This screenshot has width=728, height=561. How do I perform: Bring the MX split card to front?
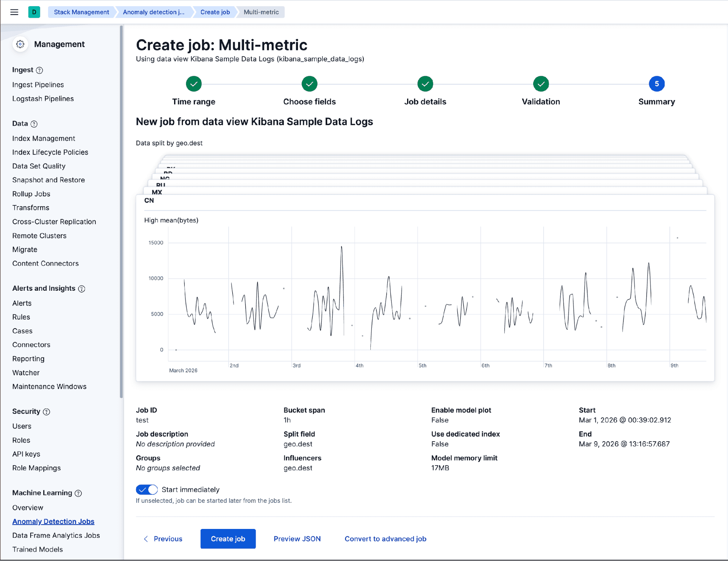157,192
